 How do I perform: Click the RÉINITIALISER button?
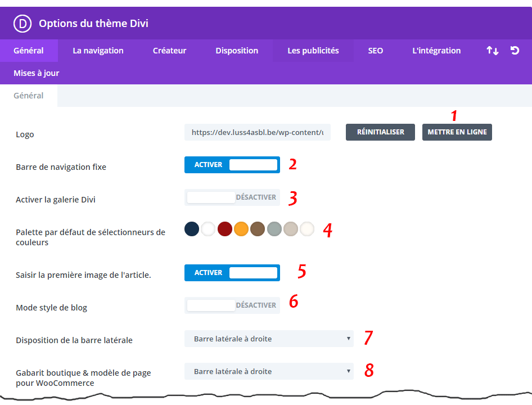click(380, 132)
